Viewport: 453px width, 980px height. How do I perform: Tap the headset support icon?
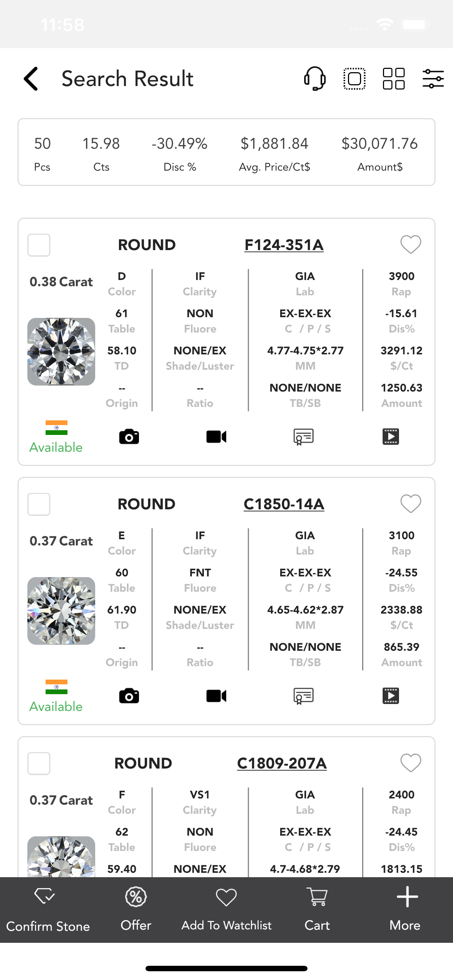315,79
